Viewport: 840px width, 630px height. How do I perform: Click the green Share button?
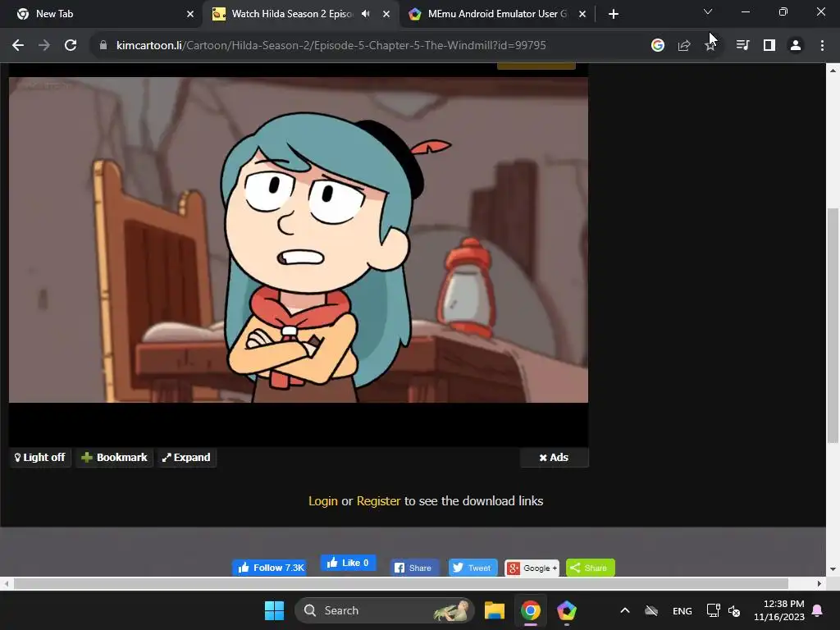[x=591, y=568]
